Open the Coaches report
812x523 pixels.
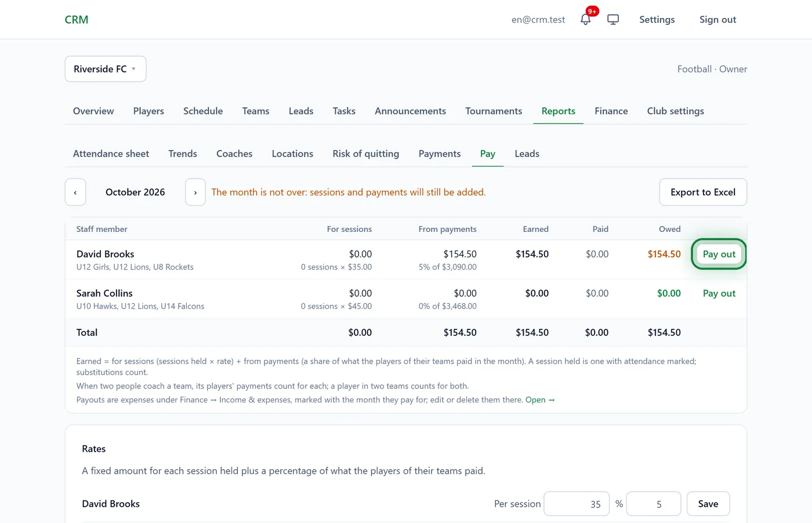pyautogui.click(x=234, y=154)
